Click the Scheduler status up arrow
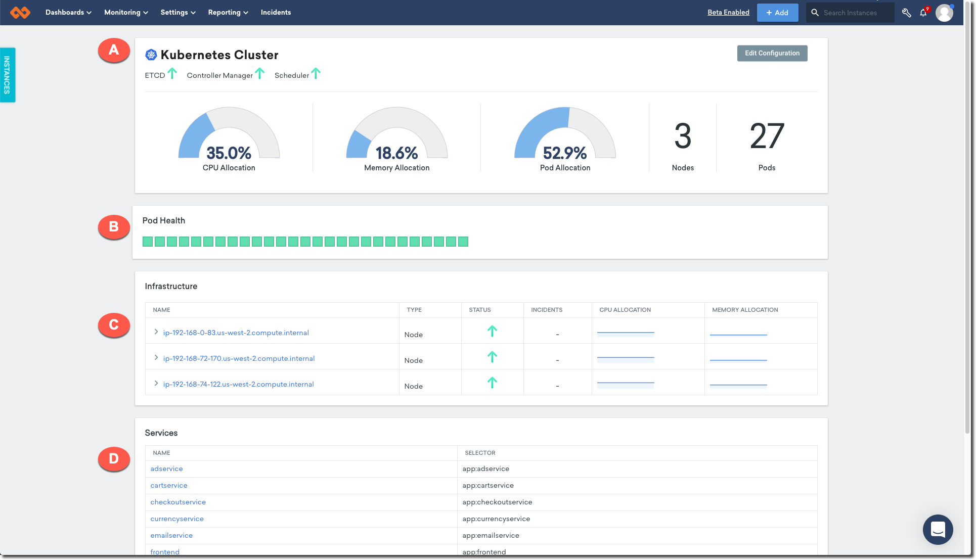 (316, 74)
